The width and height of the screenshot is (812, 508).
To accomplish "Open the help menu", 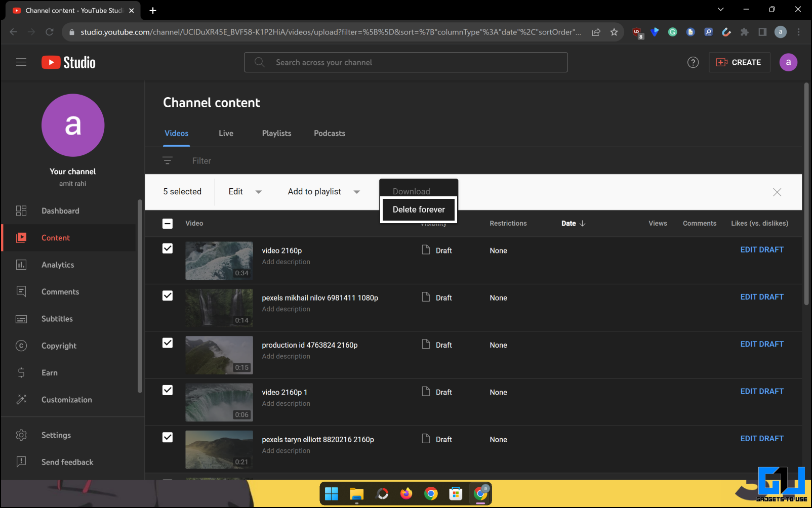I will tap(693, 62).
